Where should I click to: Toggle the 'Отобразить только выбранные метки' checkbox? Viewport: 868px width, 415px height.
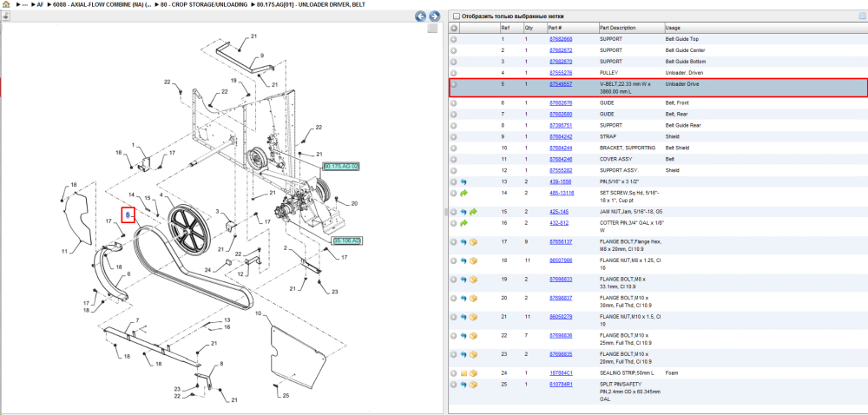[x=457, y=16]
